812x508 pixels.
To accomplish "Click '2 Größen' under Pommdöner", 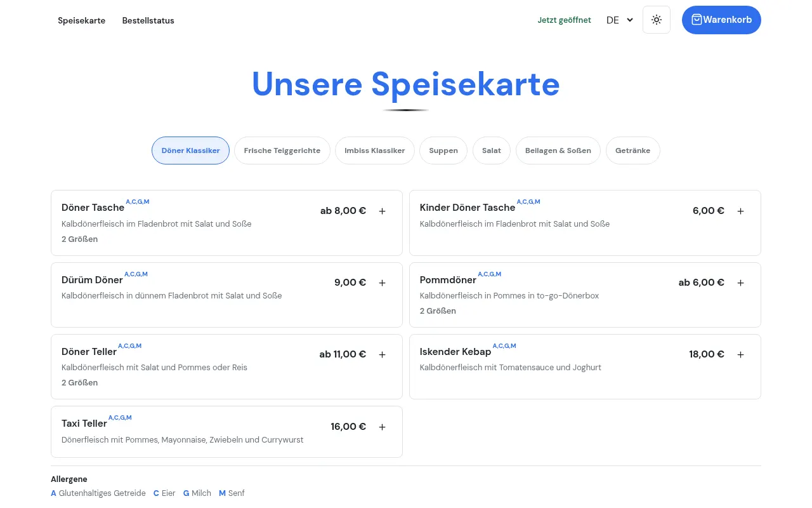I will pyautogui.click(x=438, y=311).
